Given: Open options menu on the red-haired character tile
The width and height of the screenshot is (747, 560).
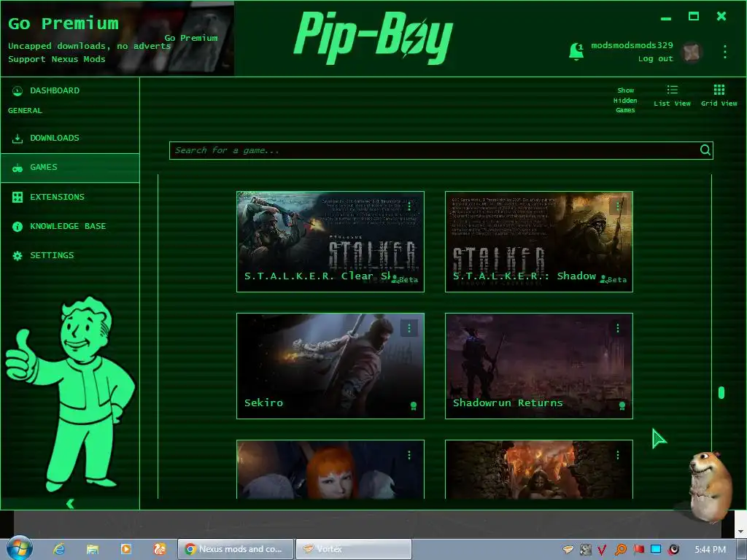Looking at the screenshot, I should click(409, 455).
